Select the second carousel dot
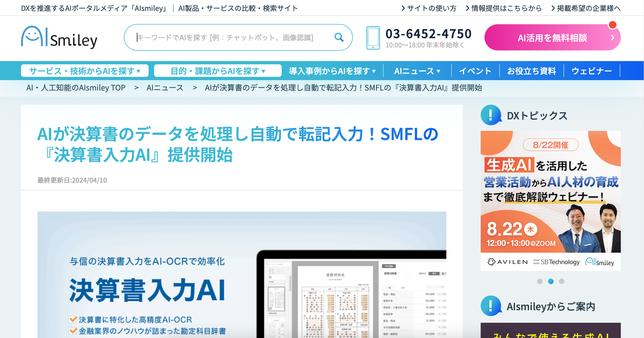 (551, 281)
